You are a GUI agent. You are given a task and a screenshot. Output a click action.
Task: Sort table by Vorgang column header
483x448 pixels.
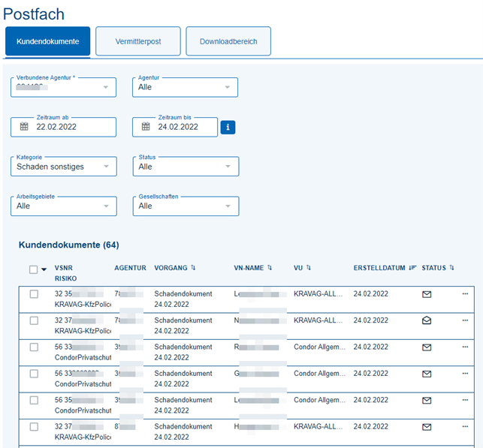pyautogui.click(x=175, y=268)
